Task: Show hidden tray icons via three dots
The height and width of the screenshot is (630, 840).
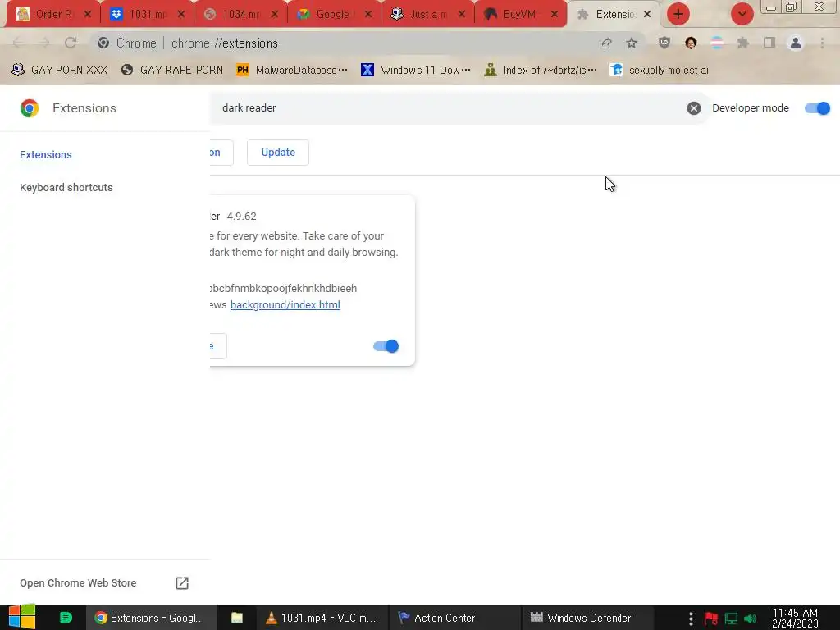Action: pos(691,619)
